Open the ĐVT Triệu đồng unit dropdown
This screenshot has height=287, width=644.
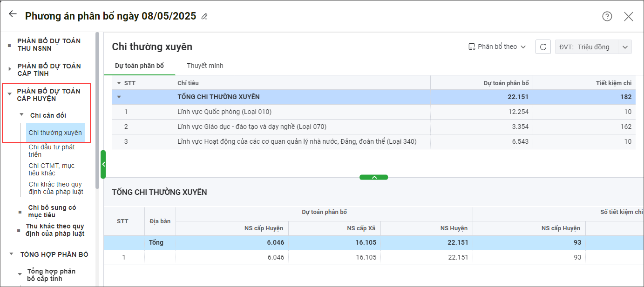pos(625,47)
